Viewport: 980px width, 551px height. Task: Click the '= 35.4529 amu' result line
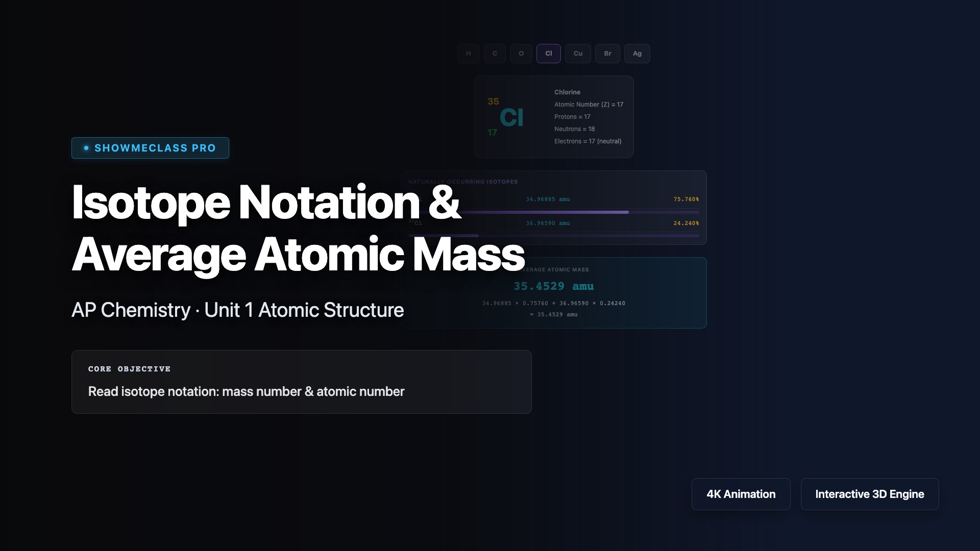553,315
